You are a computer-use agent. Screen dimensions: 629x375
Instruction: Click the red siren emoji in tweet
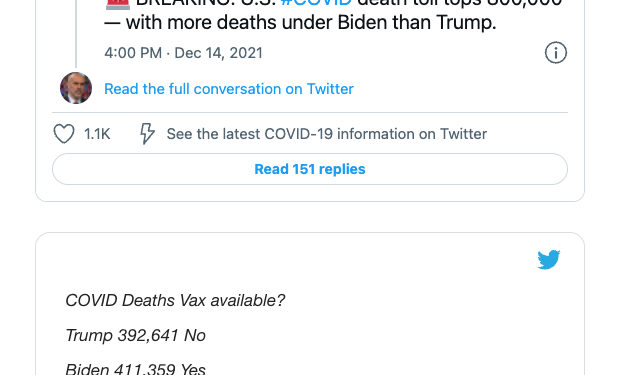click(118, 4)
